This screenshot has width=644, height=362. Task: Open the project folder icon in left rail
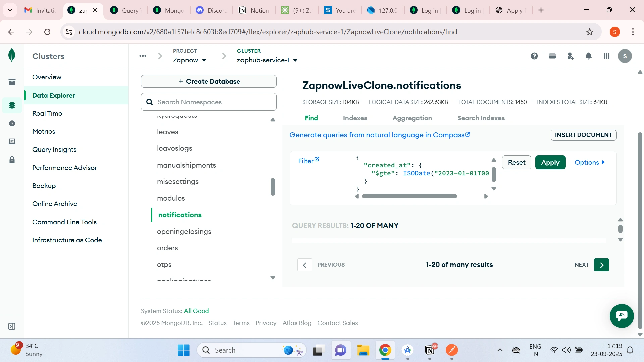point(12,82)
